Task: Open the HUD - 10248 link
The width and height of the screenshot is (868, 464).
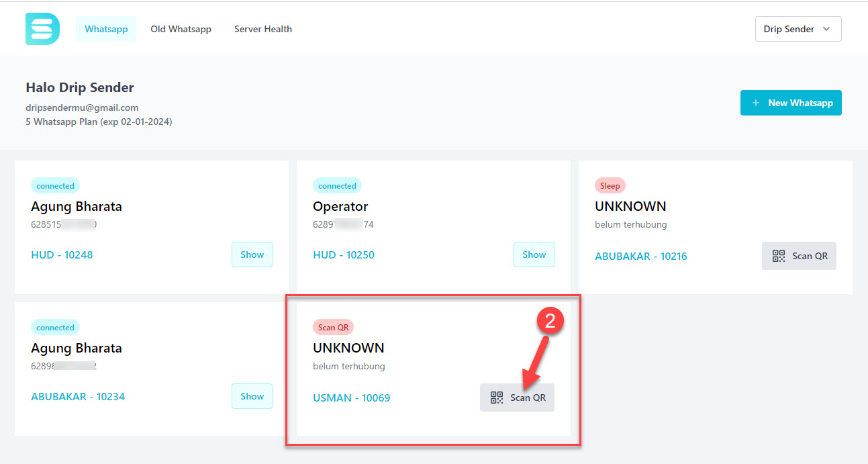Action: [62, 255]
